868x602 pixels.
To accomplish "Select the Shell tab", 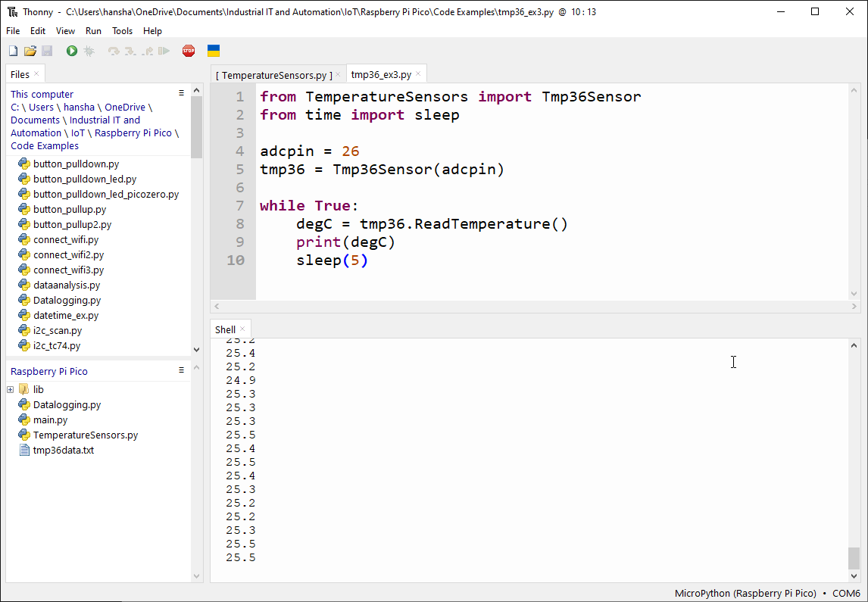I will click(225, 329).
